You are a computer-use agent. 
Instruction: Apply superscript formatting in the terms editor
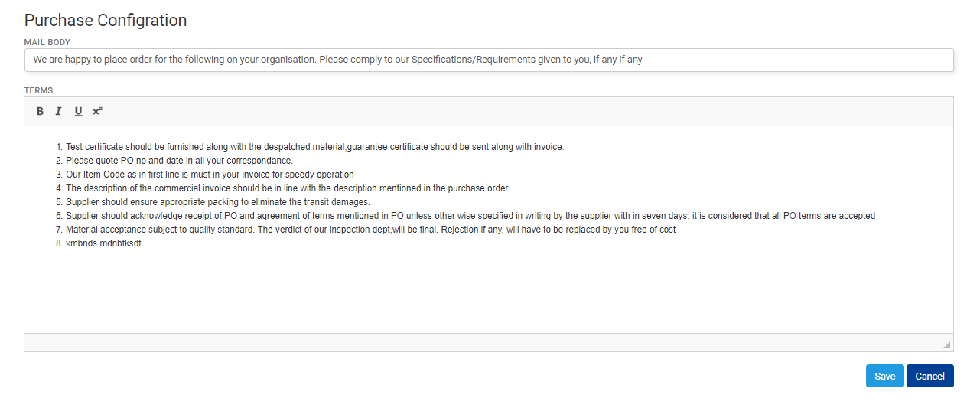[x=97, y=111]
